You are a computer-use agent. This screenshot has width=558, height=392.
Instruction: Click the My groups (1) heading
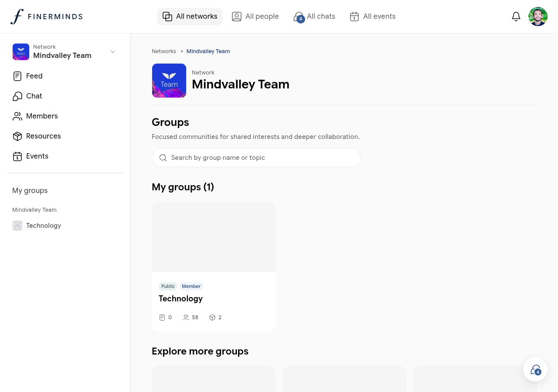point(183,187)
